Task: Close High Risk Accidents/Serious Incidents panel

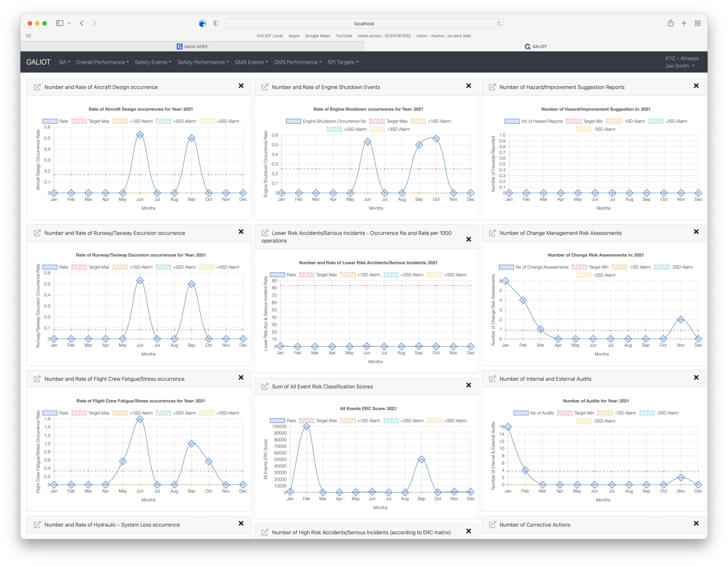Action: (x=468, y=531)
